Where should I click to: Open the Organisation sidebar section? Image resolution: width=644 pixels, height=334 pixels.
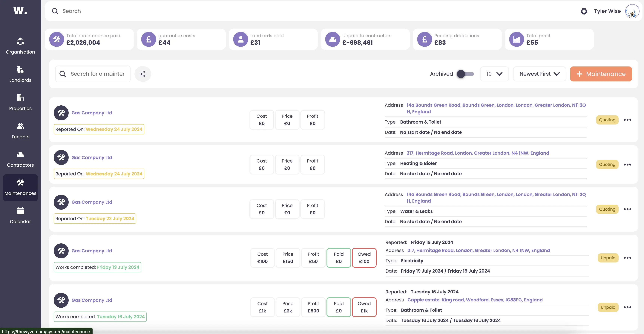point(20,46)
